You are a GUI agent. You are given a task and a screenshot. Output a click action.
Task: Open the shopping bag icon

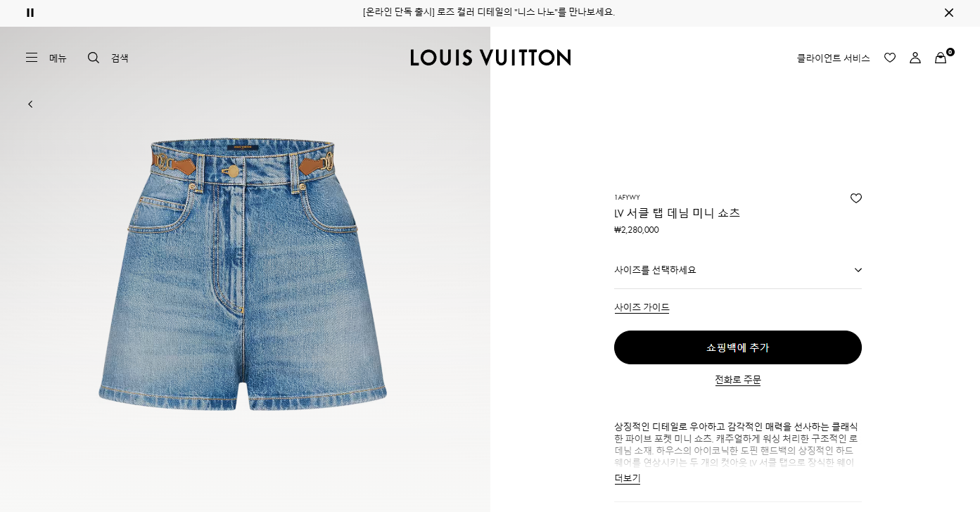tap(941, 58)
